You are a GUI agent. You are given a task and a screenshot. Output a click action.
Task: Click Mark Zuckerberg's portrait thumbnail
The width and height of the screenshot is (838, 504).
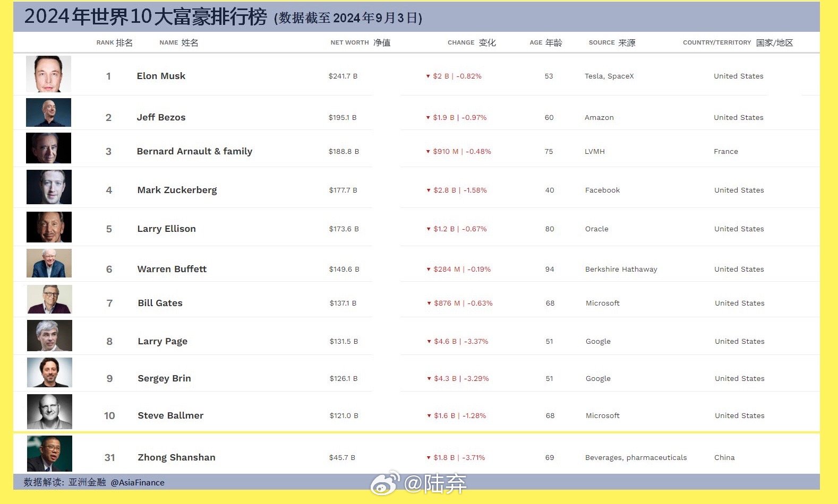pos(49,187)
